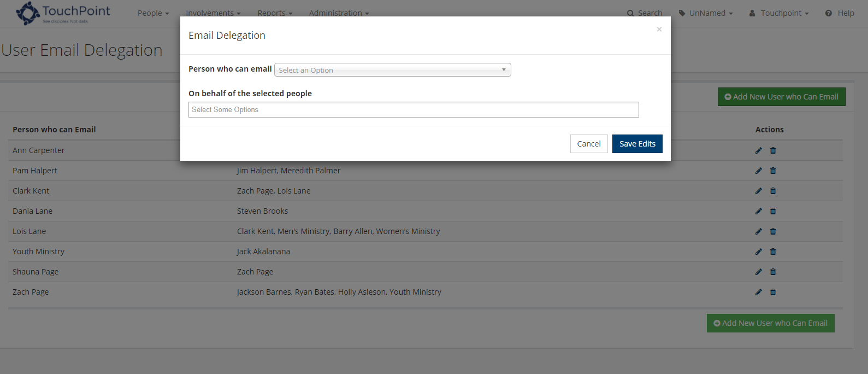The width and height of the screenshot is (868, 374).
Task: Select the Shauna Page name cell
Action: click(x=36, y=272)
